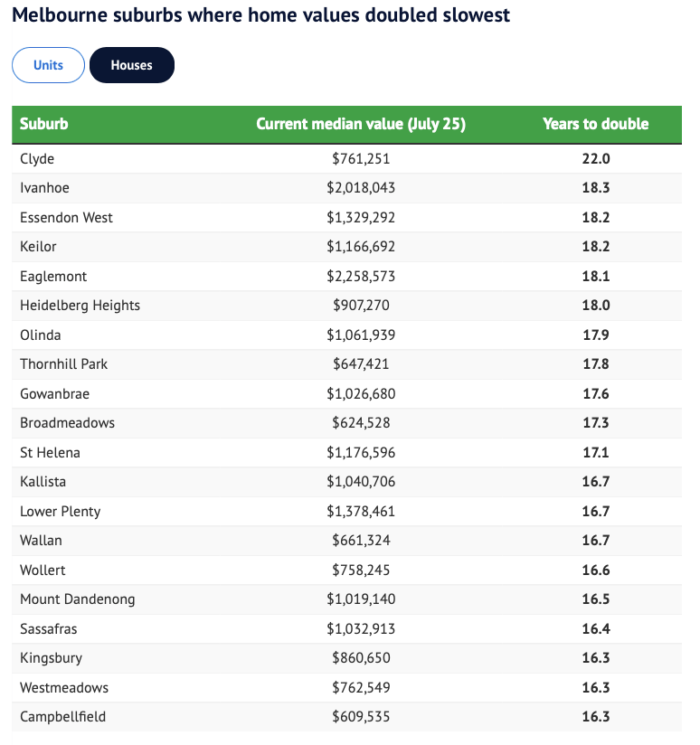This screenshot has height=745, width=700.
Task: Select the Houses tab
Action: tap(131, 65)
